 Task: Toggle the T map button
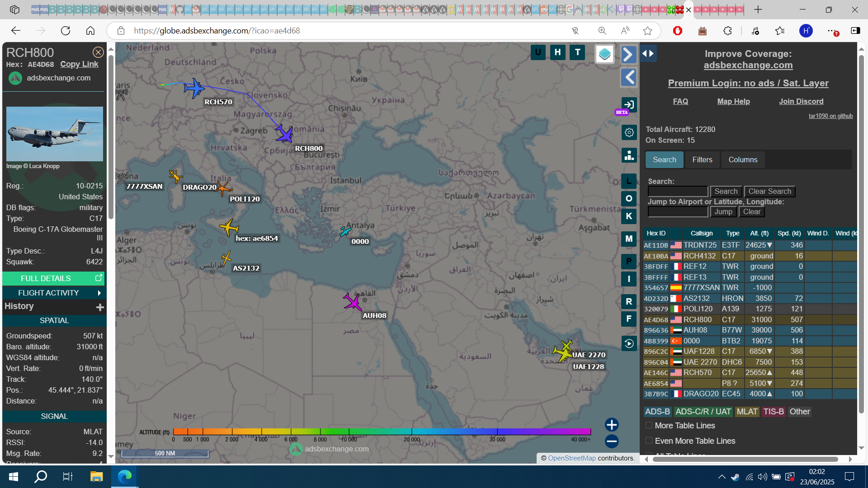coord(578,52)
